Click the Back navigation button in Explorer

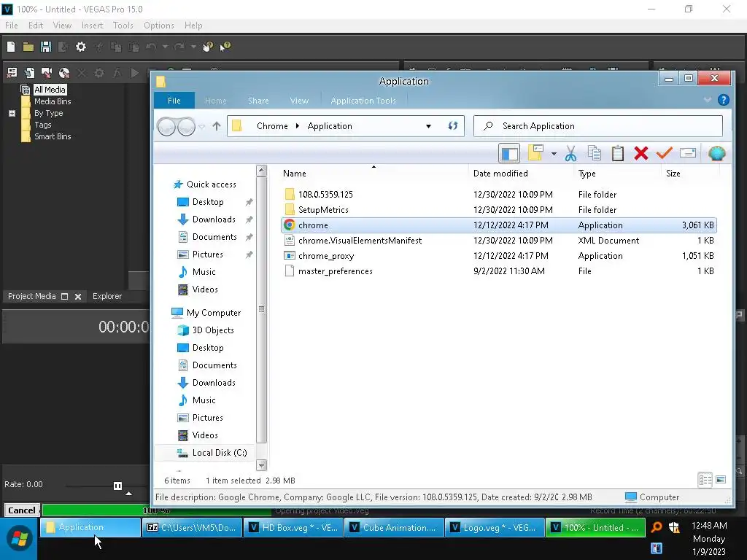[x=166, y=127]
